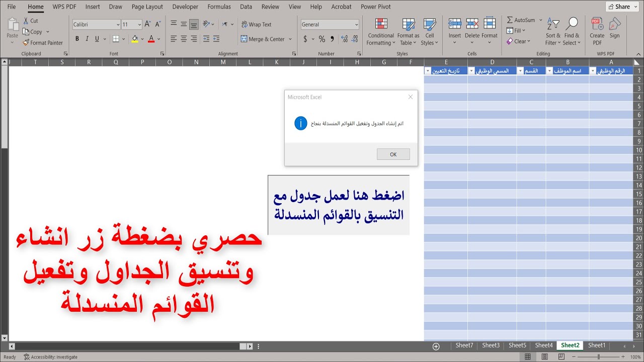Screen dimensions: 644x362
Task: Open Find & Select menu
Action: (572, 32)
